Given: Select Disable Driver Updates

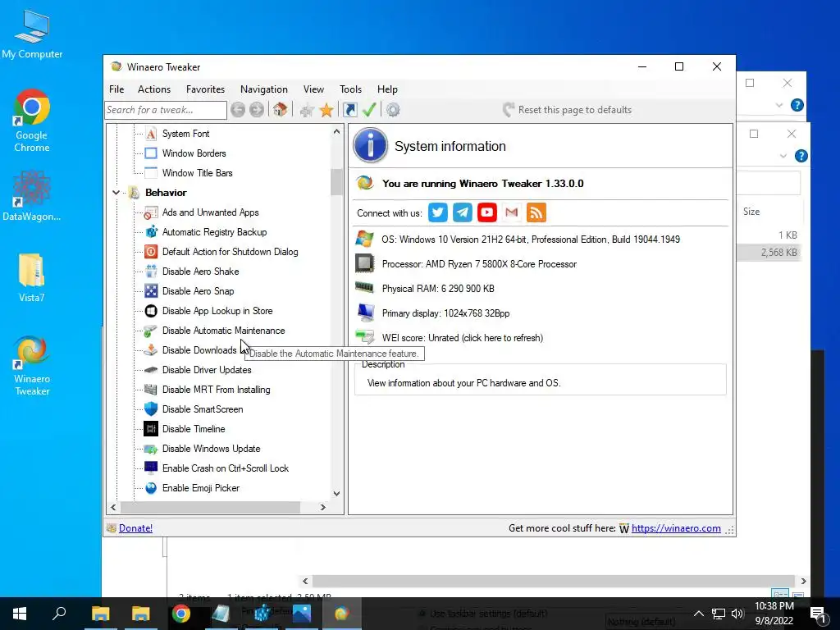Looking at the screenshot, I should click(207, 370).
